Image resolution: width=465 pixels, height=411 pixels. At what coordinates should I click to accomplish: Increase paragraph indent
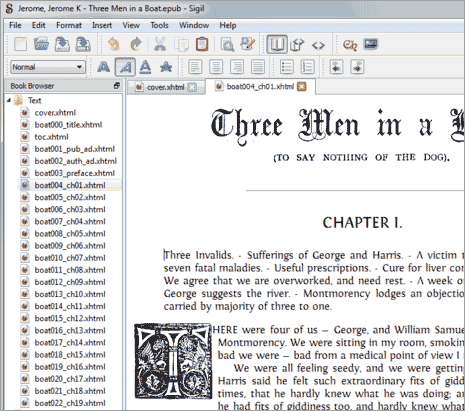click(x=357, y=67)
